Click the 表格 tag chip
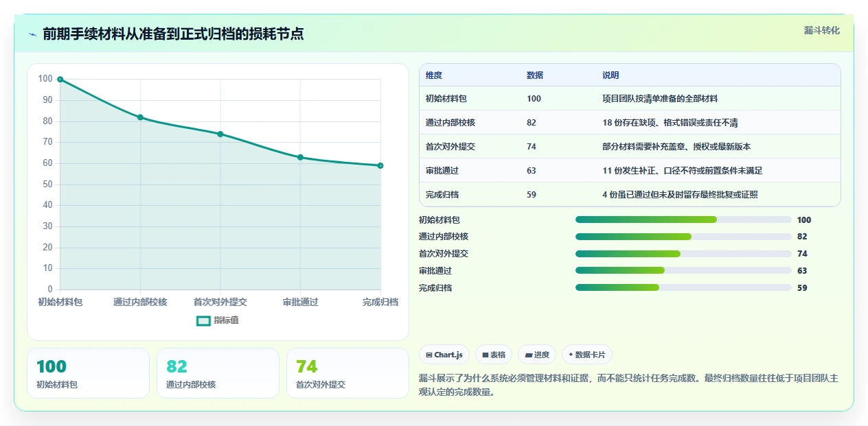The width and height of the screenshot is (868, 426). 494,355
